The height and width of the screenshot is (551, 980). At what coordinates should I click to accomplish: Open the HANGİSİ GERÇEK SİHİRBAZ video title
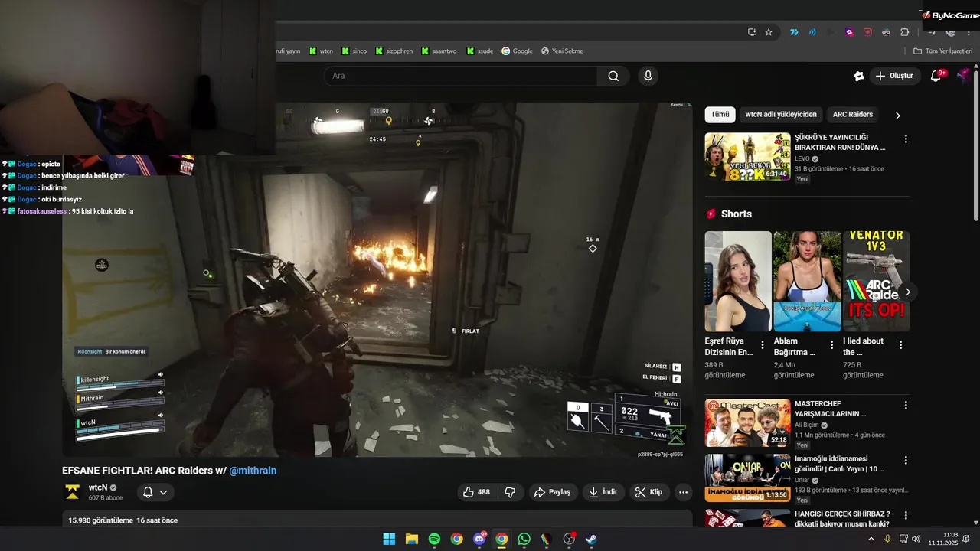[x=844, y=519]
